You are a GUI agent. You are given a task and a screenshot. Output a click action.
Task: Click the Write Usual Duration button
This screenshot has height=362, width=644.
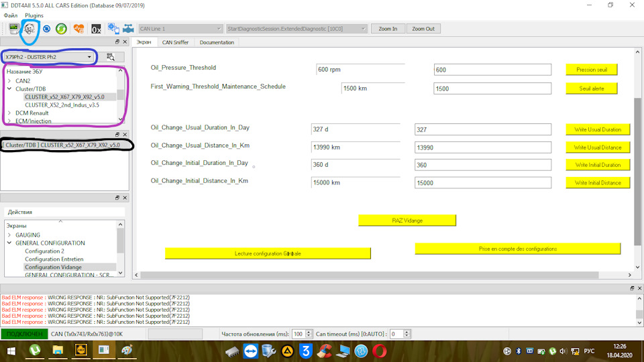coord(598,129)
